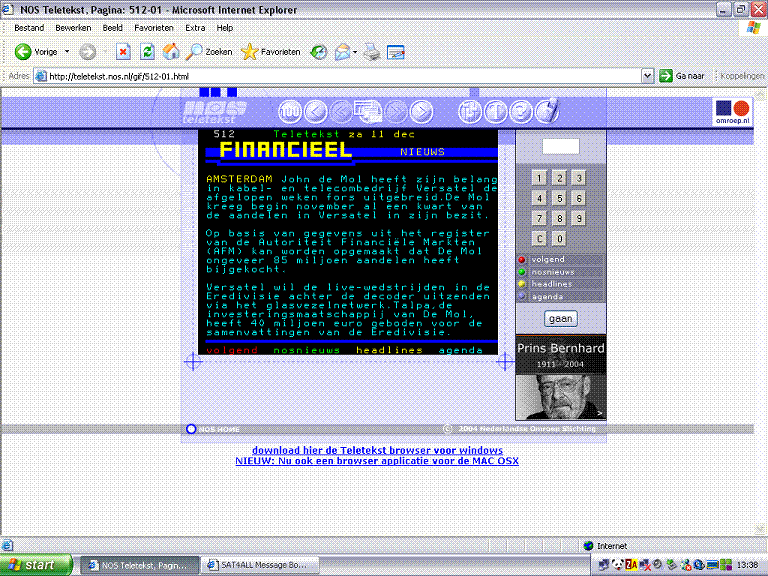Click keypad digit 7 button
The width and height of the screenshot is (768, 576).
539,218
